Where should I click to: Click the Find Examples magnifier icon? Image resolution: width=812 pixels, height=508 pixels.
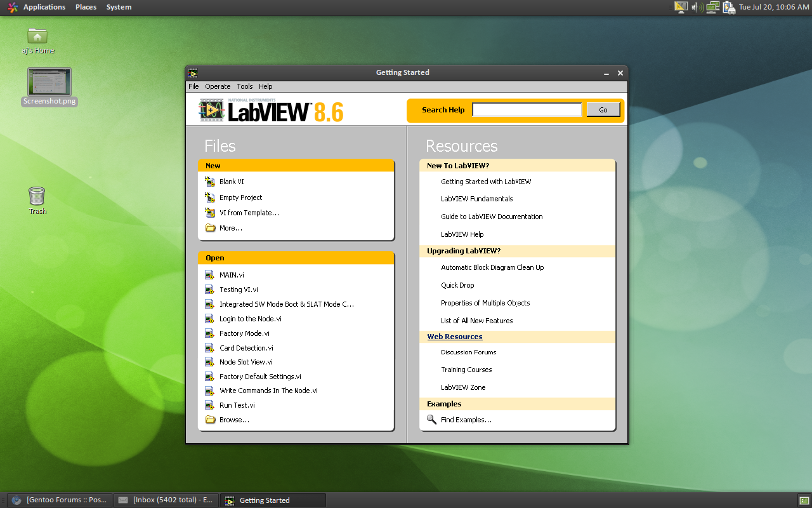[431, 420]
